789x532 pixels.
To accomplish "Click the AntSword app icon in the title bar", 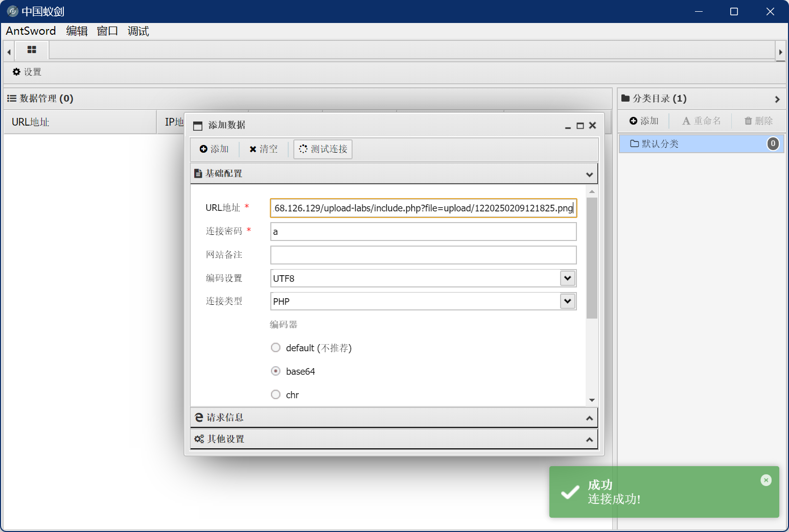I will point(13,11).
